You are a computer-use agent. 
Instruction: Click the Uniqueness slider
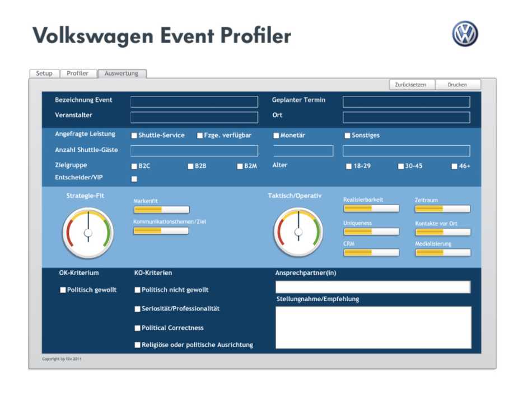coord(371,232)
